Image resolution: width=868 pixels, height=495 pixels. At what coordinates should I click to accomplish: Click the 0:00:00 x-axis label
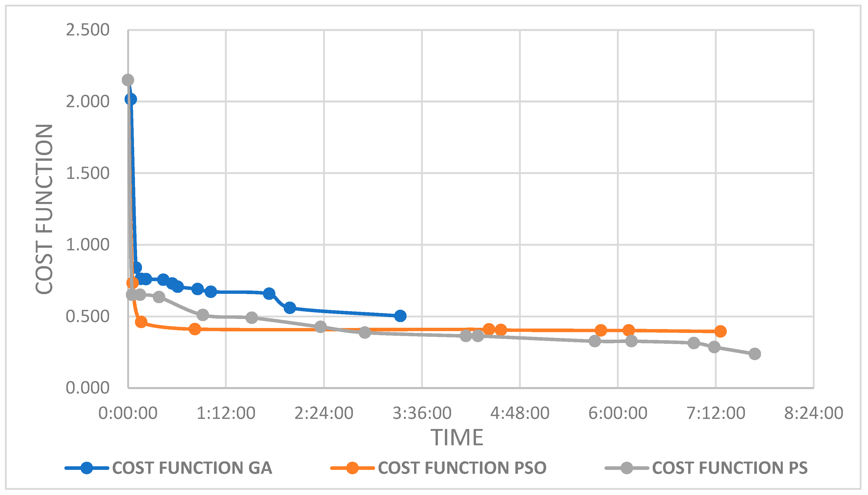pos(128,413)
